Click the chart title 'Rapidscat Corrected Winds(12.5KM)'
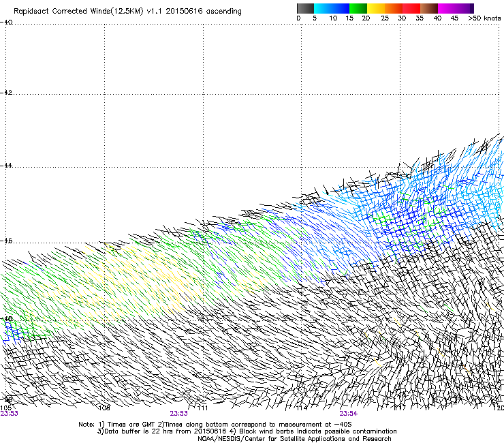The image size is (504, 443). 78,11
